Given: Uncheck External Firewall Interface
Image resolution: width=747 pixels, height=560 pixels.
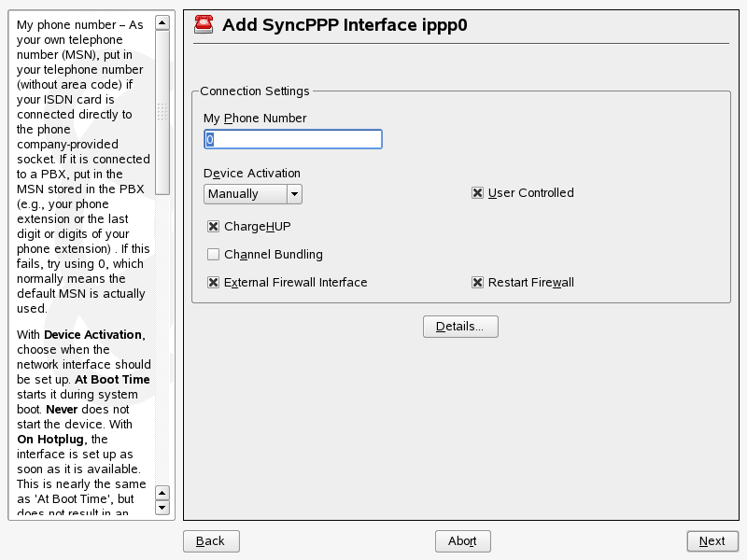Looking at the screenshot, I should (214, 283).
